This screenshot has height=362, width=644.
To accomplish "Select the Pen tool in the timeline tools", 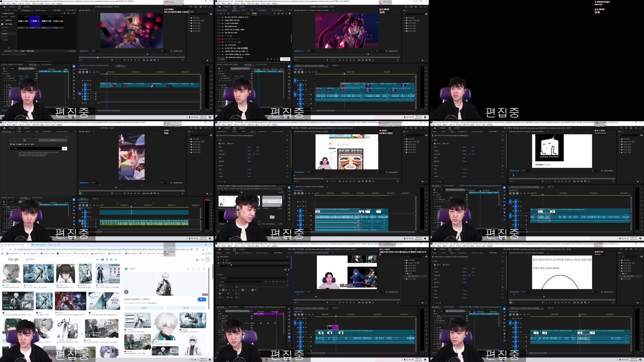I will pyautogui.click(x=74, y=84).
